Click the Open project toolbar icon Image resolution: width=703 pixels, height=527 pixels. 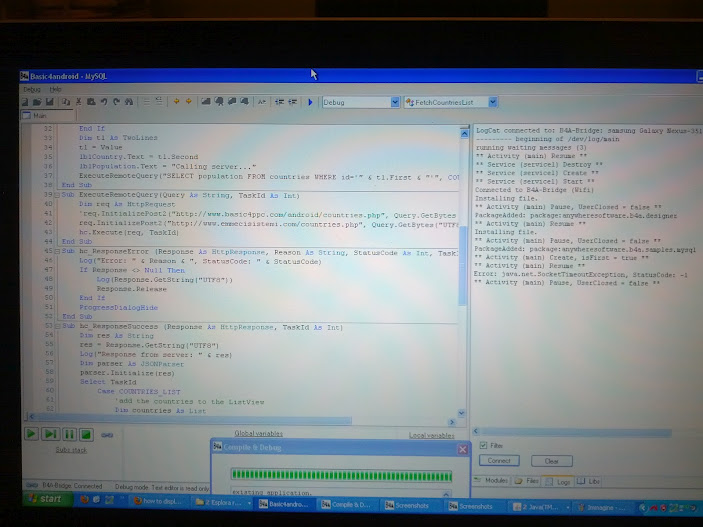(37, 102)
